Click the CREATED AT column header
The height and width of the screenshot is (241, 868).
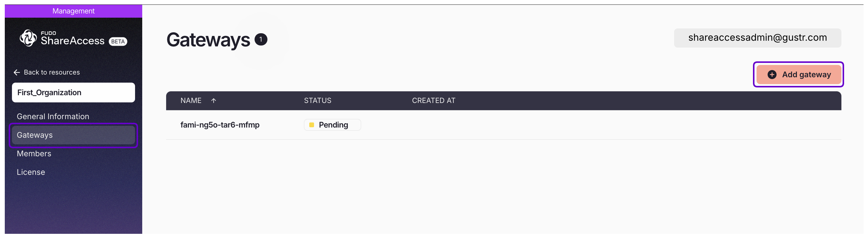click(433, 101)
